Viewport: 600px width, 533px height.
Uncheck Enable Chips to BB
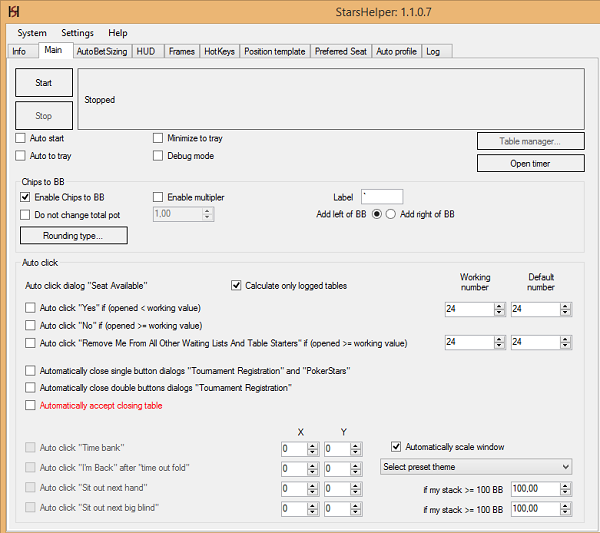click(25, 197)
